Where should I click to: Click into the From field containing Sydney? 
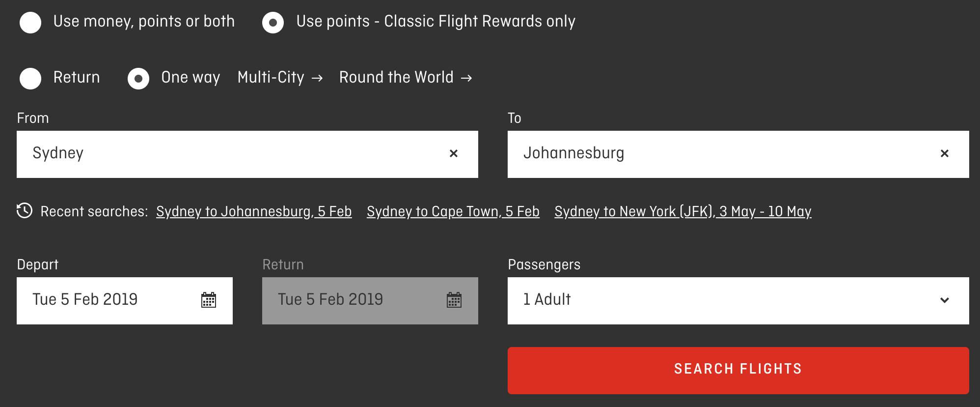[x=247, y=154]
